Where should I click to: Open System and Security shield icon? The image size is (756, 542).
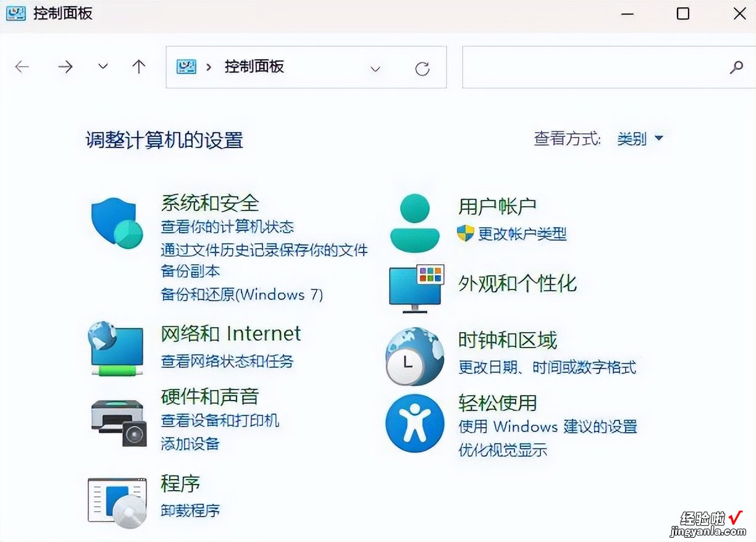(117, 223)
